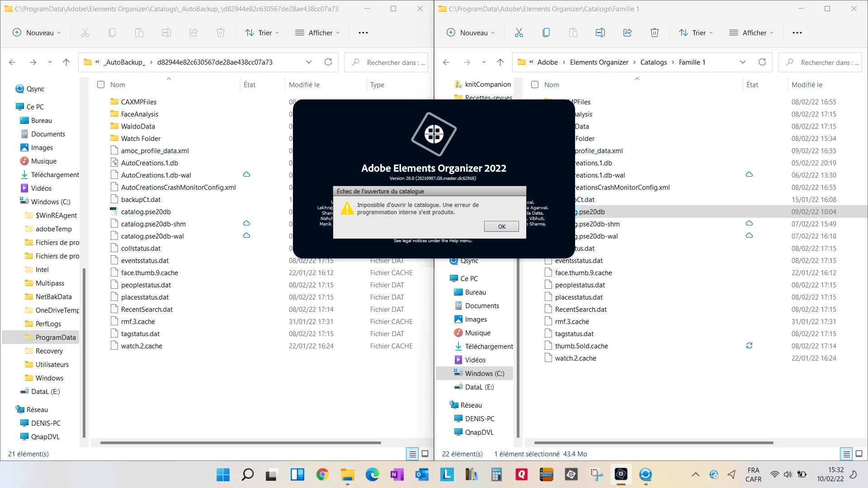Click the Copy icon in right window toolbar
The image size is (868, 488).
click(x=546, y=33)
